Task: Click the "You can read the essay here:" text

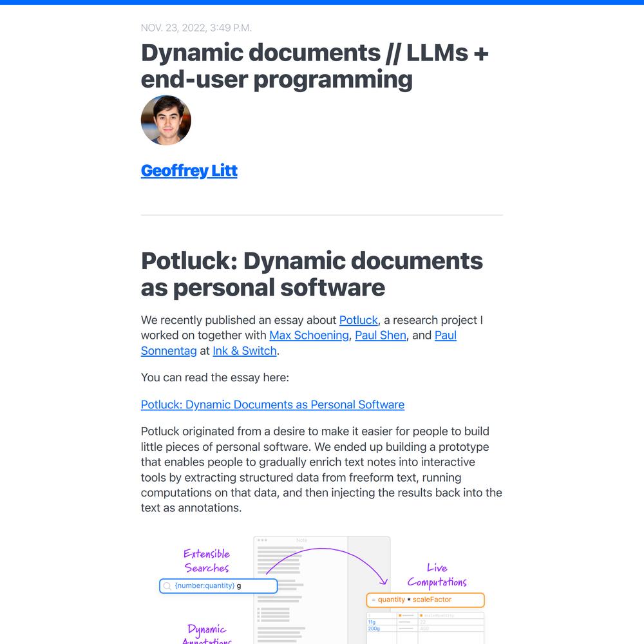Action: pos(215,377)
